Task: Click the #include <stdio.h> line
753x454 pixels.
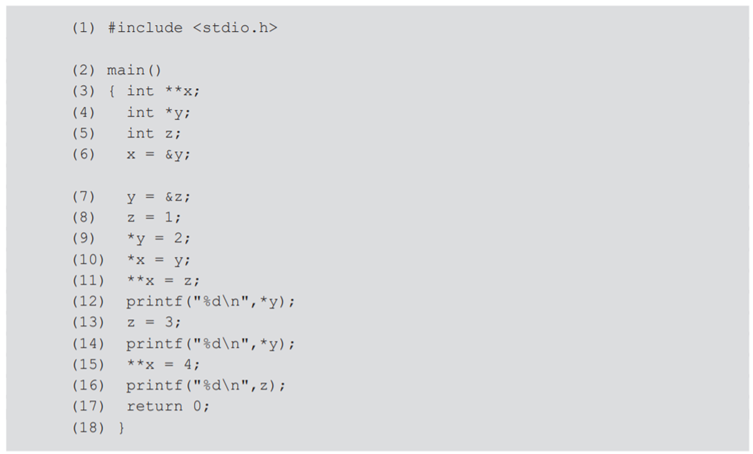Action: [x=192, y=27]
